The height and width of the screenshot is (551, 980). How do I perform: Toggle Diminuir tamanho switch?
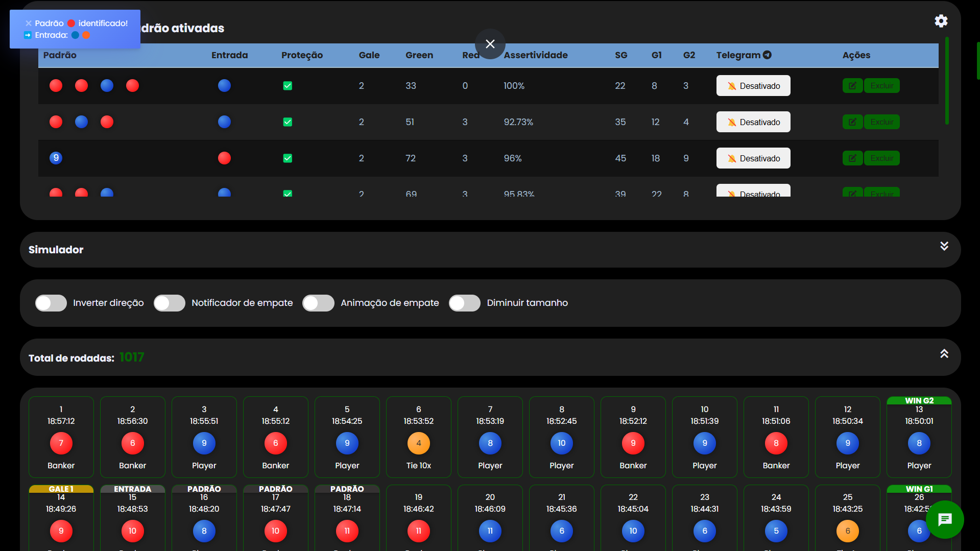[464, 303]
